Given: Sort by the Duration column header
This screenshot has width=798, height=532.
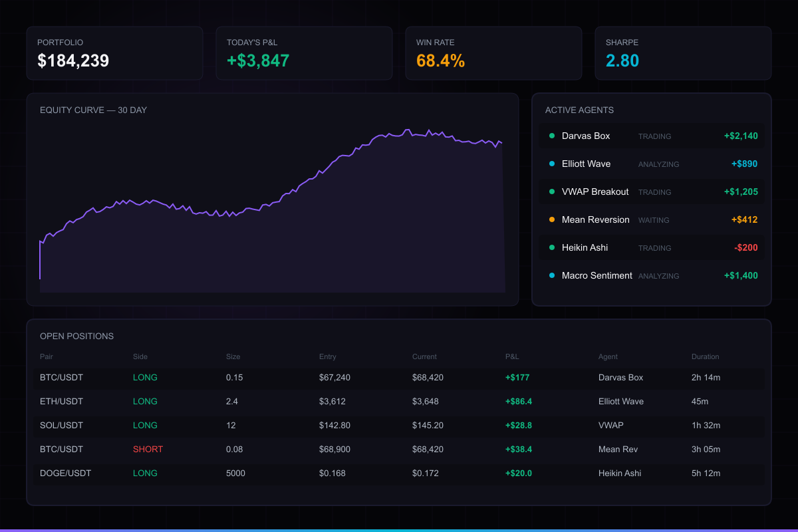Looking at the screenshot, I should point(705,357).
